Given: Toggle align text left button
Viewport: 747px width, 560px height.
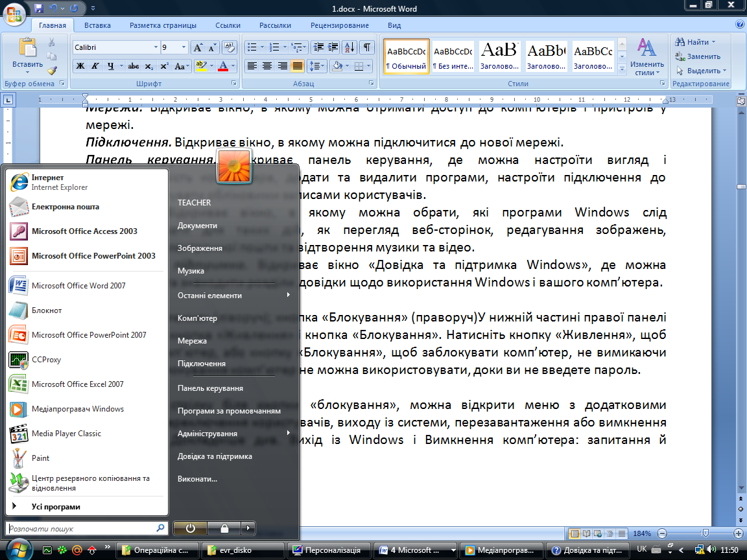Looking at the screenshot, I should [x=252, y=66].
